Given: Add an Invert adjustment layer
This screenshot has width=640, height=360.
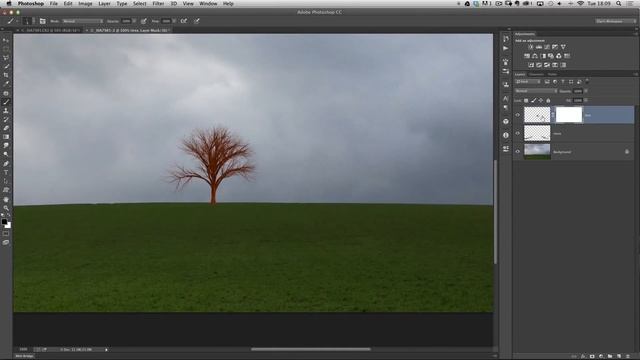Looking at the screenshot, I should pyautogui.click(x=531, y=65).
